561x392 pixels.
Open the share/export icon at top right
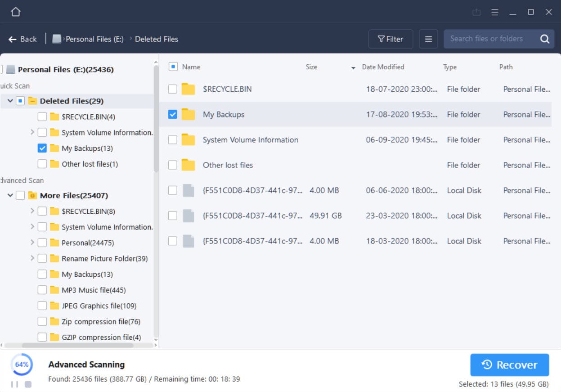(476, 12)
